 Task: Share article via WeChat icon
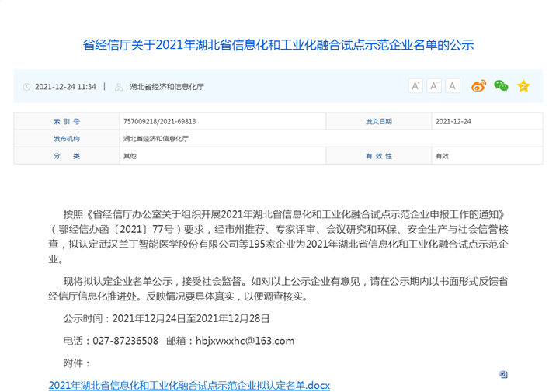[501, 85]
